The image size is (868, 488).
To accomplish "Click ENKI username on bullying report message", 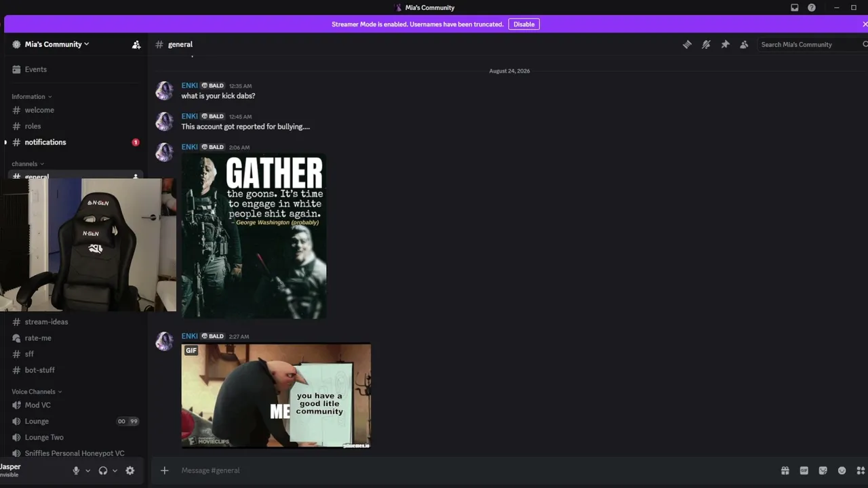I will click(189, 116).
